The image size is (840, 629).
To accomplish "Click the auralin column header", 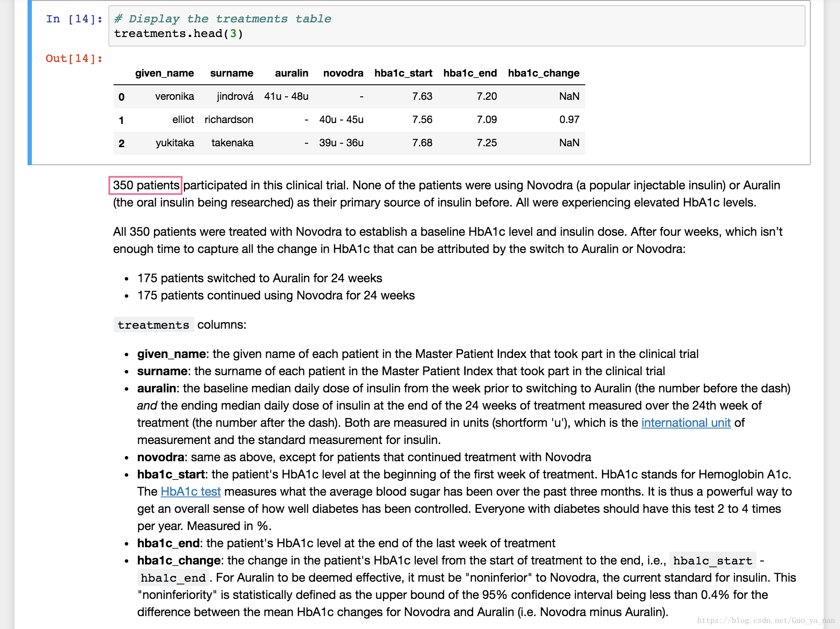I will tap(291, 73).
